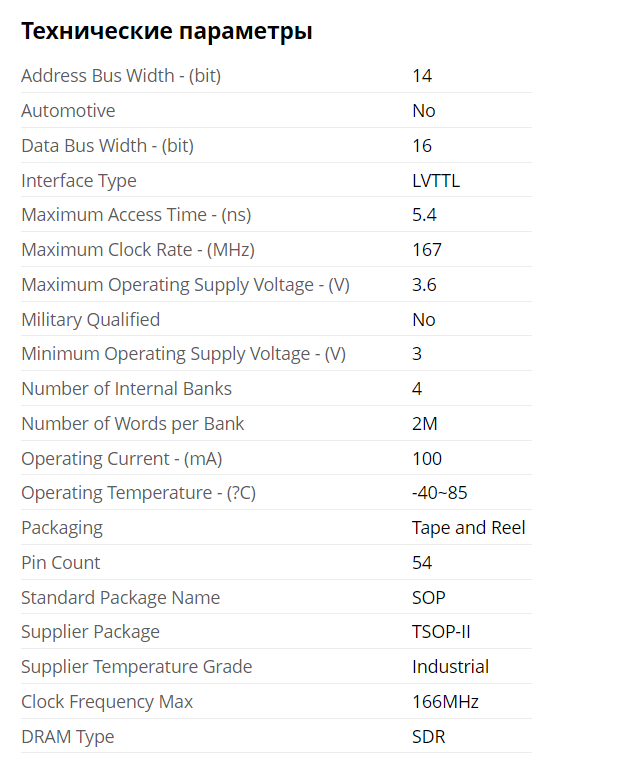Click the "Технические параметры" heading
The image size is (617, 760).
point(167,31)
